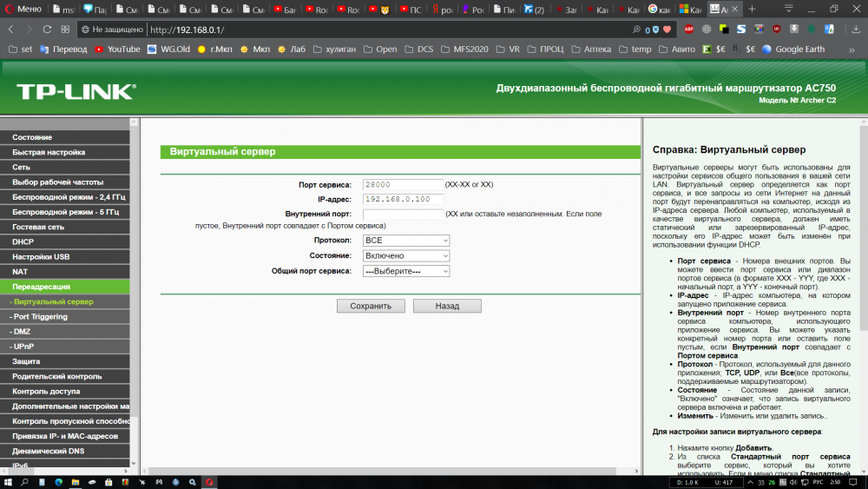868x489 pixels.
Task: Open Родительский контроль in the sidebar
Action: pyautogui.click(x=57, y=377)
